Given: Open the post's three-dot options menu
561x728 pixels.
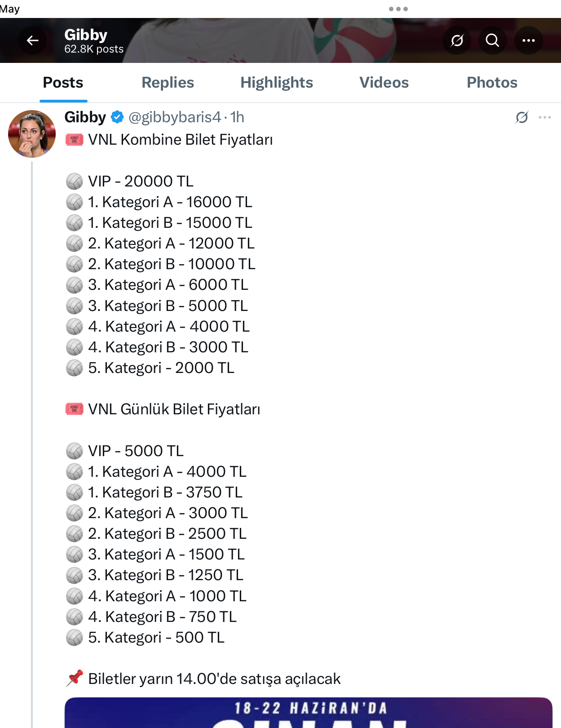Looking at the screenshot, I should point(545,117).
